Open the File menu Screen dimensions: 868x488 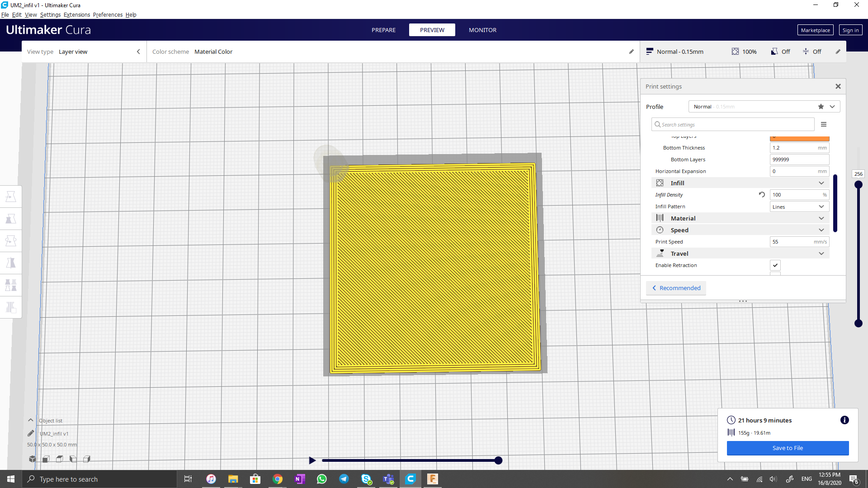click(5, 15)
